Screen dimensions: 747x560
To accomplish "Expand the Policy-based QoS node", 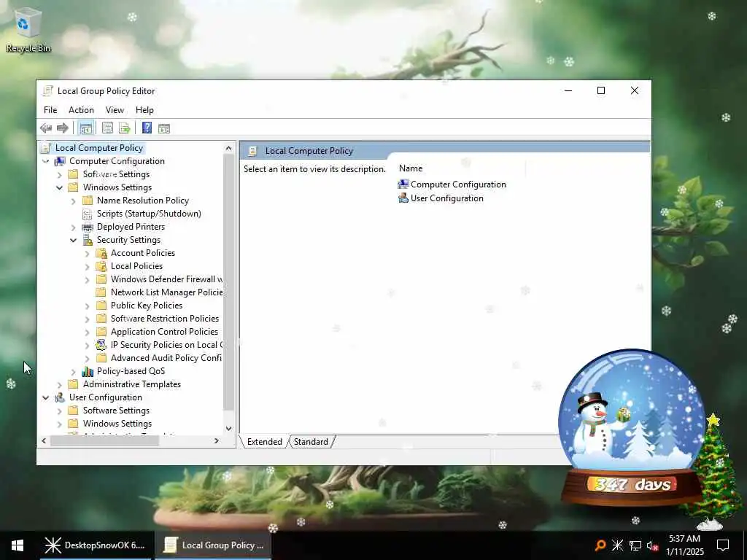I will (74, 371).
